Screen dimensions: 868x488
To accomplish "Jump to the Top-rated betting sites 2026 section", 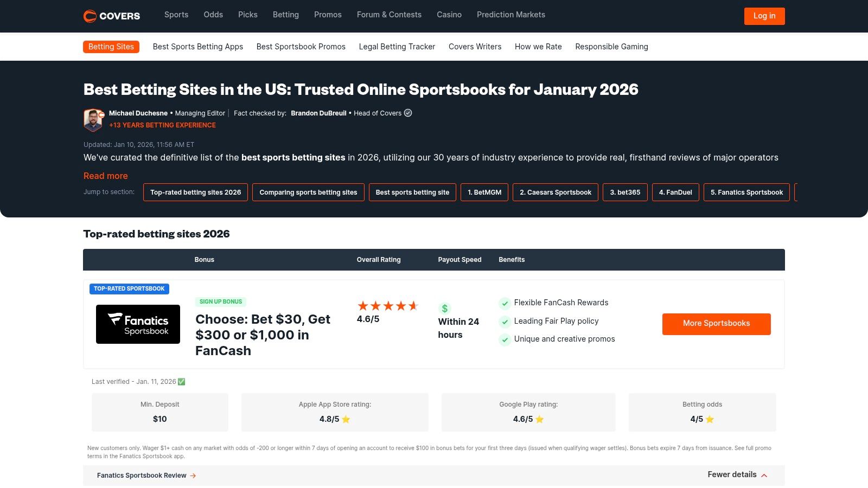I will pos(195,192).
